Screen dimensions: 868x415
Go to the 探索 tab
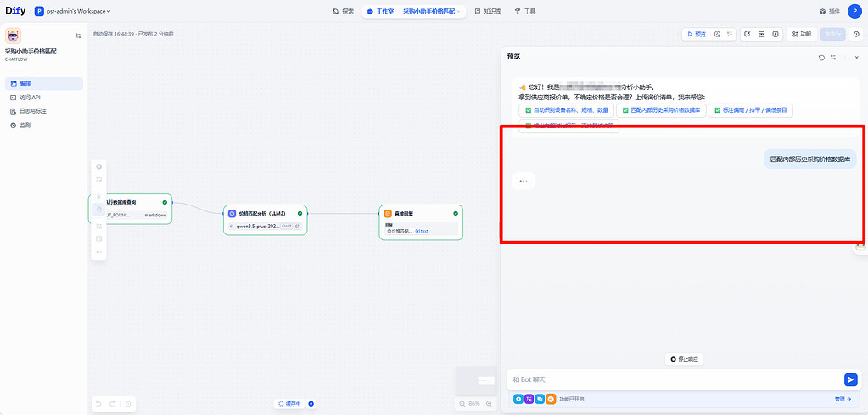[x=344, y=11]
